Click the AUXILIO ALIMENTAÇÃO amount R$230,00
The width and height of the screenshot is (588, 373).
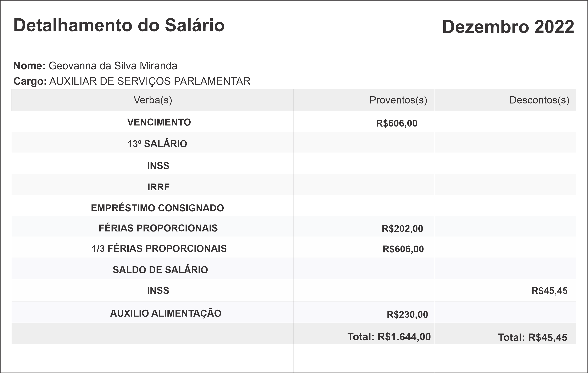click(x=407, y=315)
